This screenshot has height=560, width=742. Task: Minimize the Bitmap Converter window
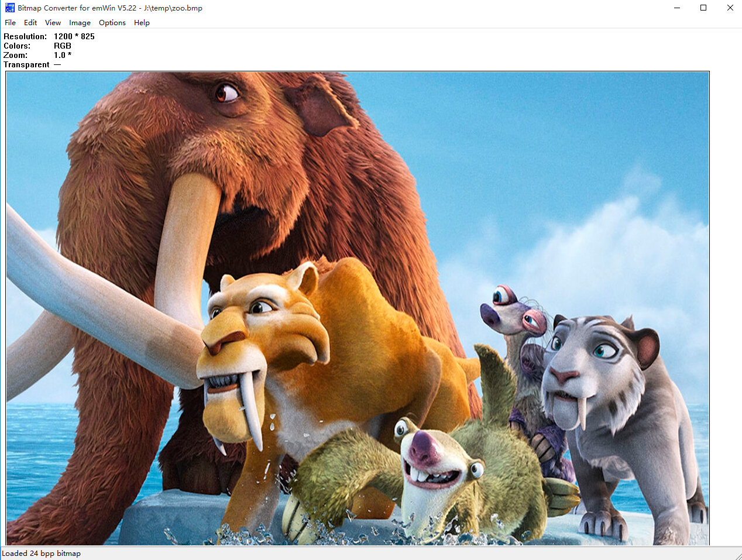click(x=677, y=8)
